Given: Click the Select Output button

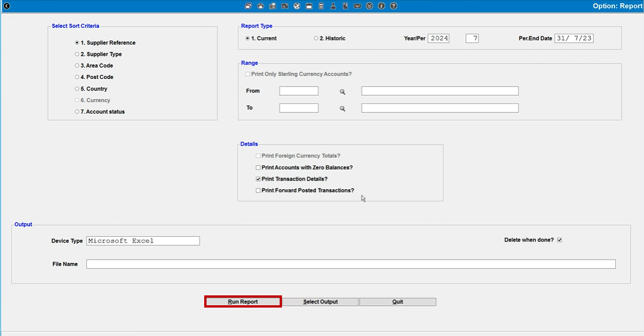Looking at the screenshot, I should [320, 302].
